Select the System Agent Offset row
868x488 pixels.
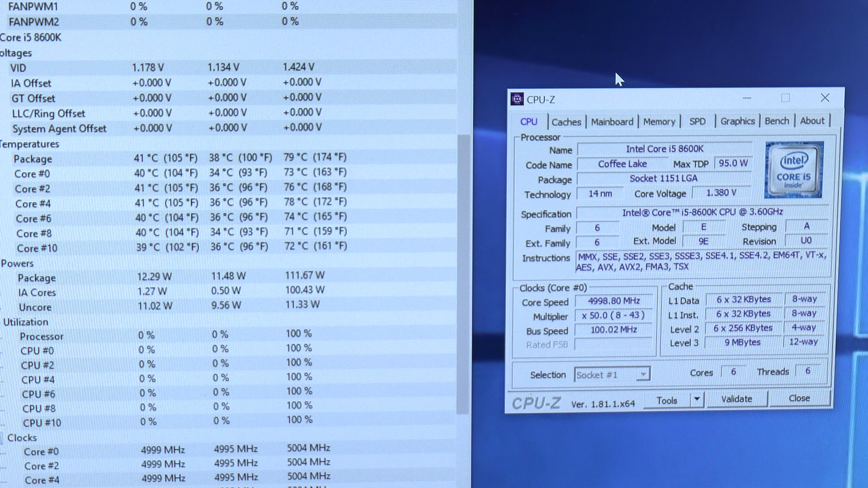(228, 128)
